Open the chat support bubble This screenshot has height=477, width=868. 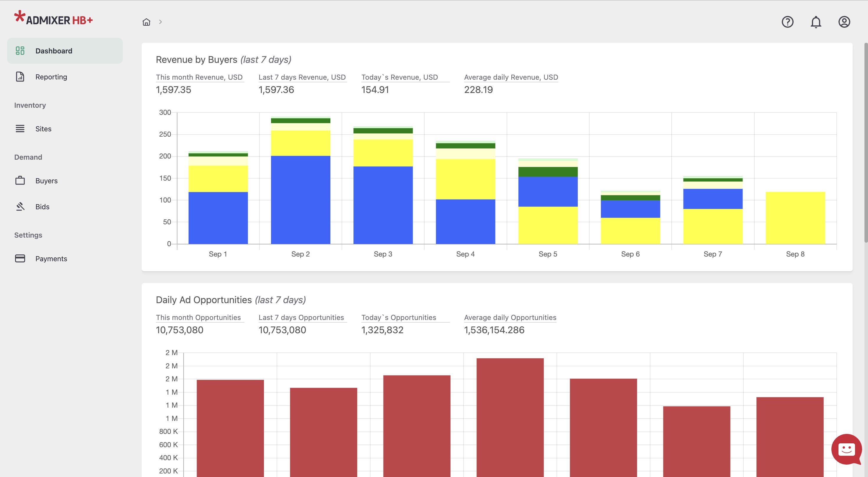pos(846,449)
